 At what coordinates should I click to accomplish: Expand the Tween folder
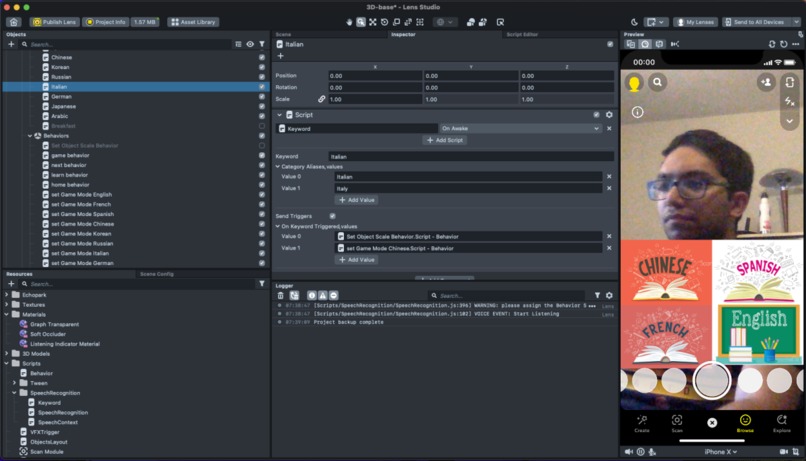click(x=14, y=383)
